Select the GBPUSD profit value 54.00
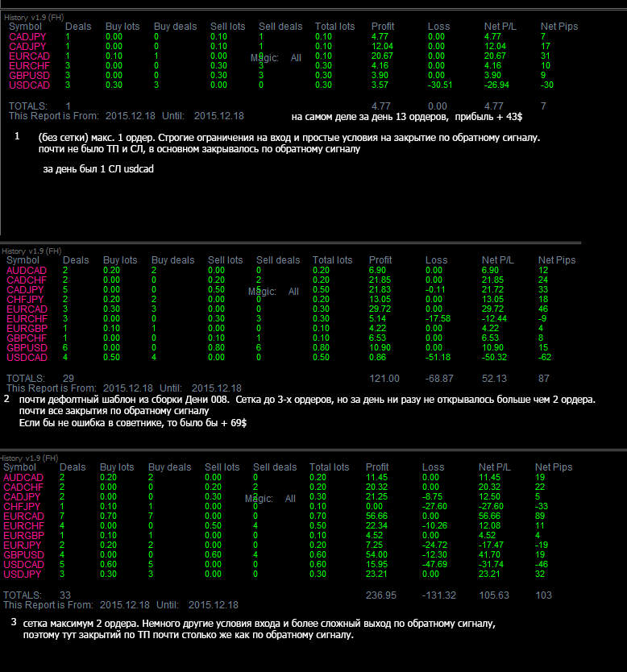The height and width of the screenshot is (672, 627). tap(376, 554)
